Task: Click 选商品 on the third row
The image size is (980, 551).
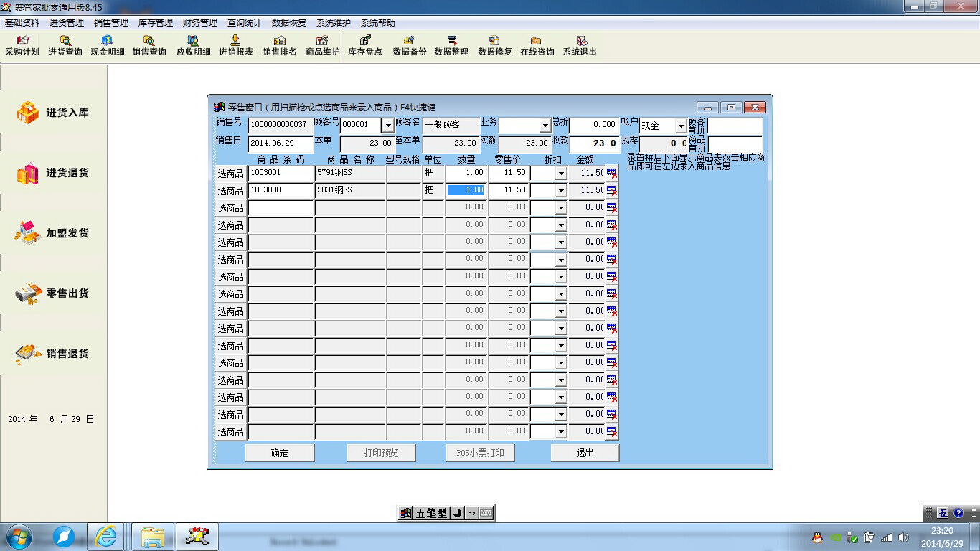Action: (x=230, y=208)
